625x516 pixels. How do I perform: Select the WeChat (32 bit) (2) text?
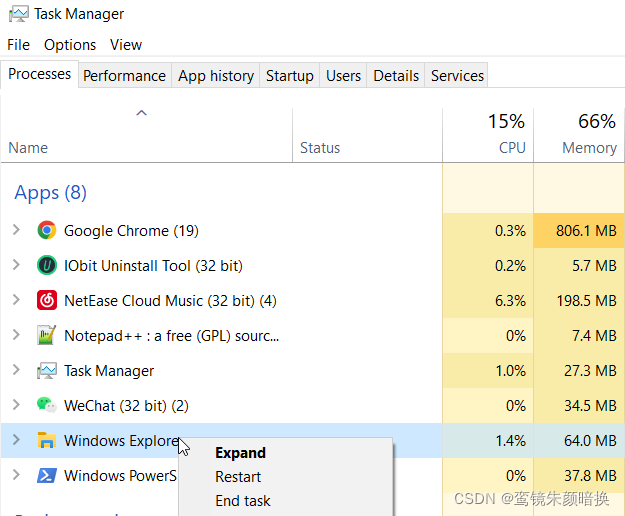pyautogui.click(x=126, y=406)
